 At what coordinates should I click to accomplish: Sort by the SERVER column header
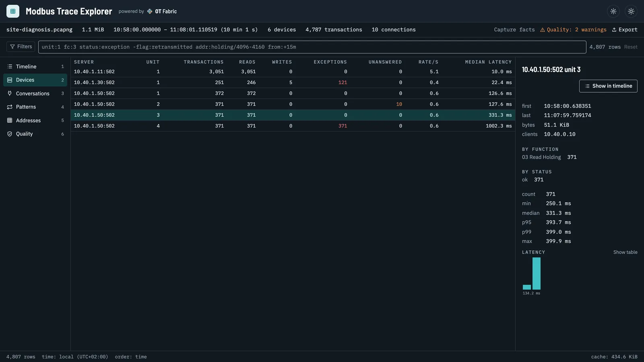tap(84, 62)
